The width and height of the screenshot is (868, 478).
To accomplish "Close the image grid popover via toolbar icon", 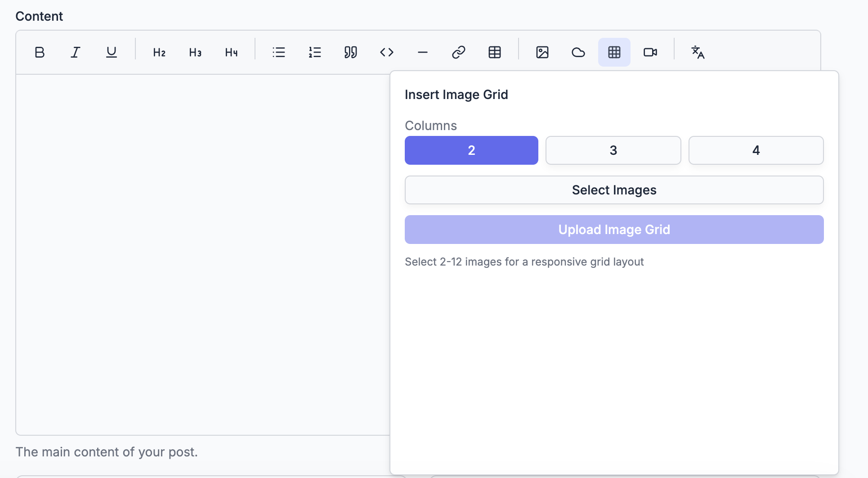I will 614,52.
